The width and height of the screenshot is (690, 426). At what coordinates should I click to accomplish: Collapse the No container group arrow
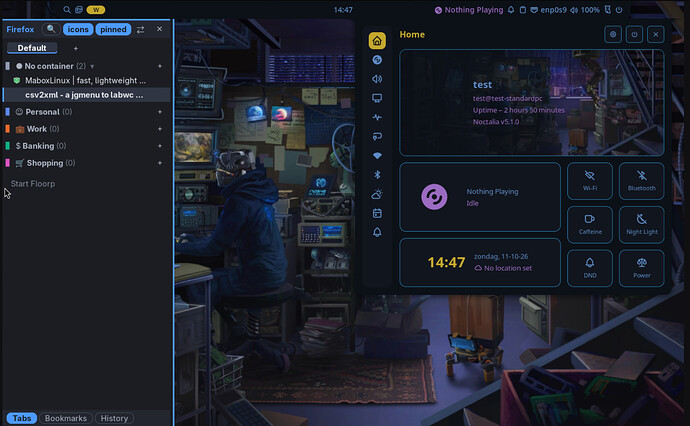pos(92,66)
